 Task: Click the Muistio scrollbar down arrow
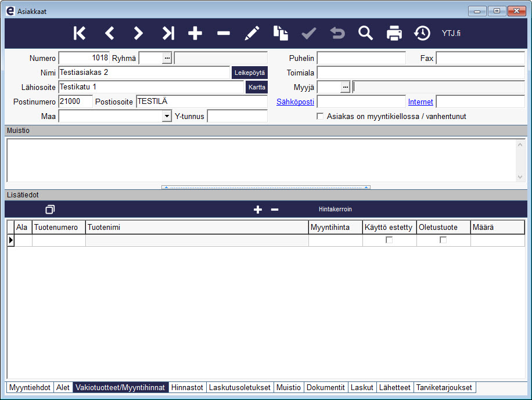point(520,176)
